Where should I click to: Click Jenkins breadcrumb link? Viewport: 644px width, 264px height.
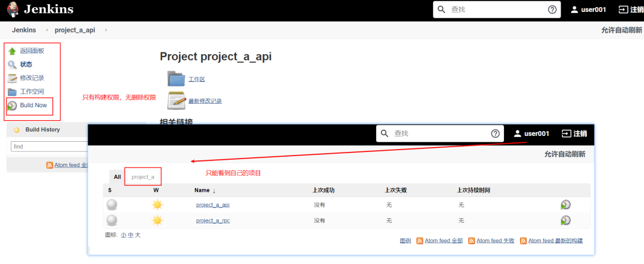pyautogui.click(x=24, y=30)
